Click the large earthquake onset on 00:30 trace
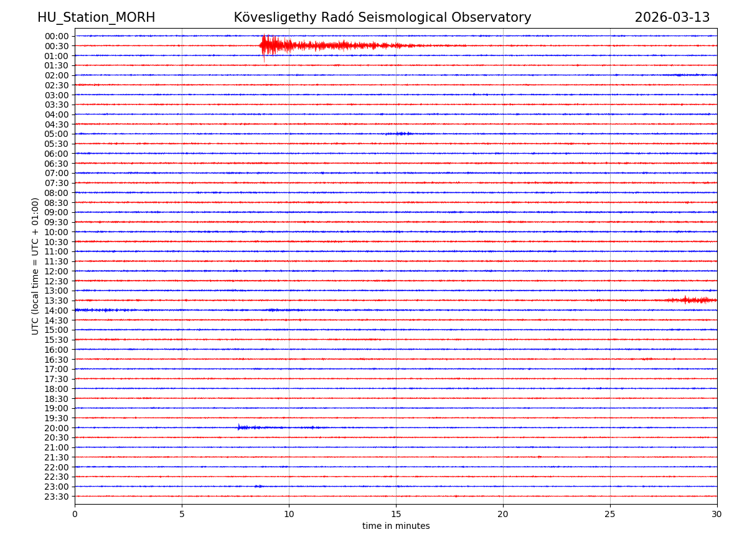This screenshot has width=747, height=560. (x=265, y=45)
